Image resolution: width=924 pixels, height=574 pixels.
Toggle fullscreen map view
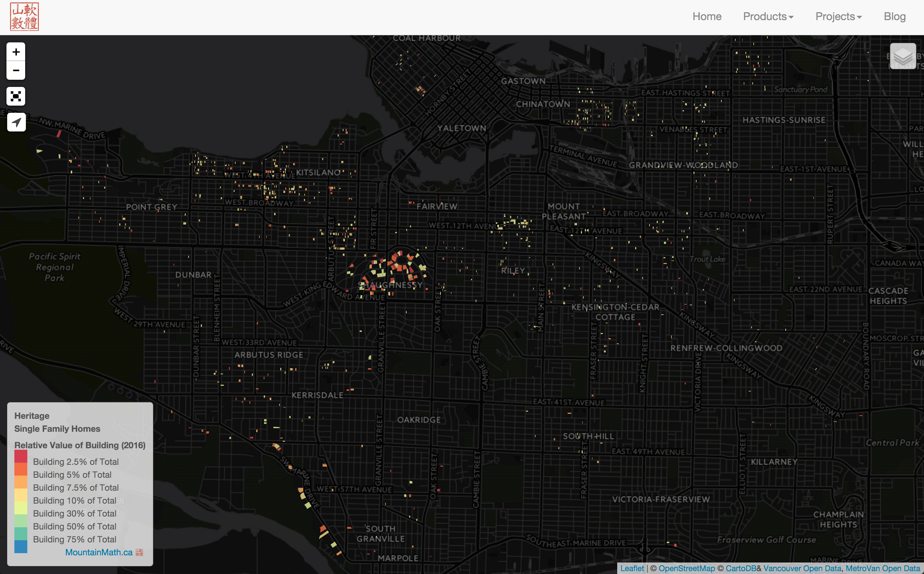pyautogui.click(x=16, y=96)
